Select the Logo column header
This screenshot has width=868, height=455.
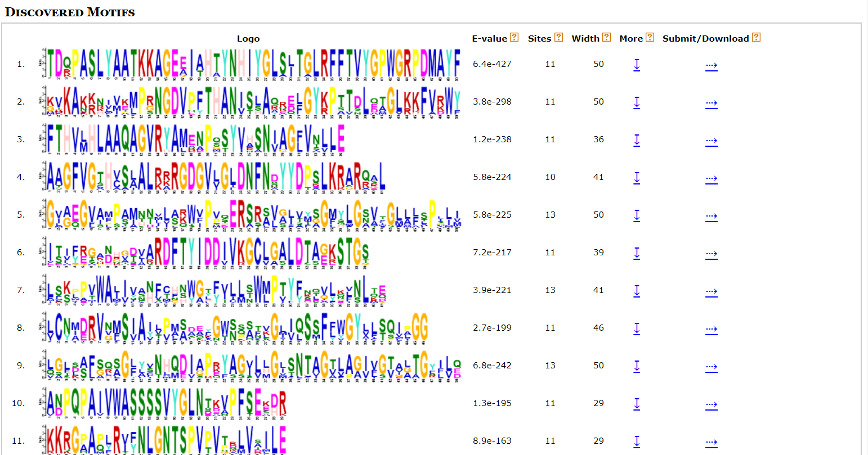[248, 39]
